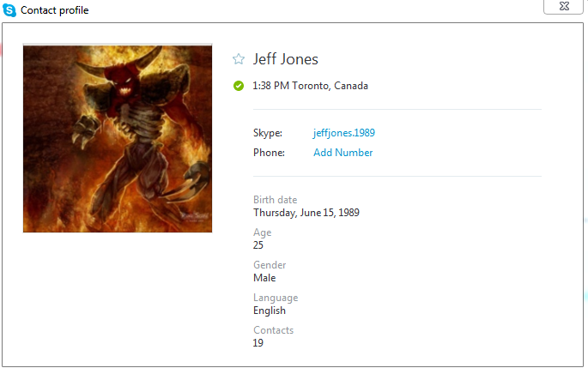The width and height of the screenshot is (588, 368).
Task: Click the age value 25
Action: 258,245
